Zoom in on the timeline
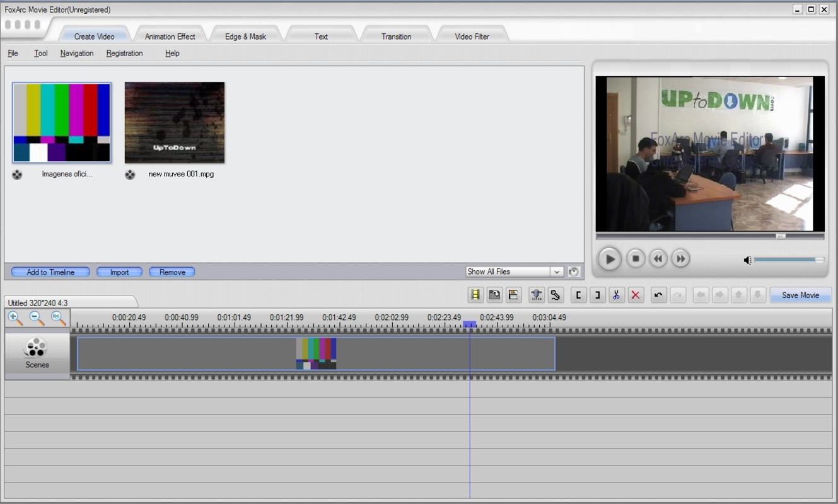The width and height of the screenshot is (838, 504). (x=15, y=319)
